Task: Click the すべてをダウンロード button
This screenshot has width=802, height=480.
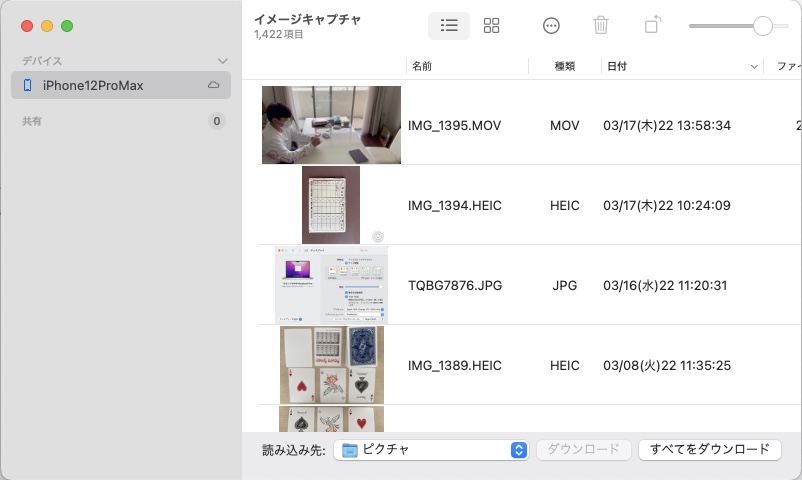Action: click(709, 450)
